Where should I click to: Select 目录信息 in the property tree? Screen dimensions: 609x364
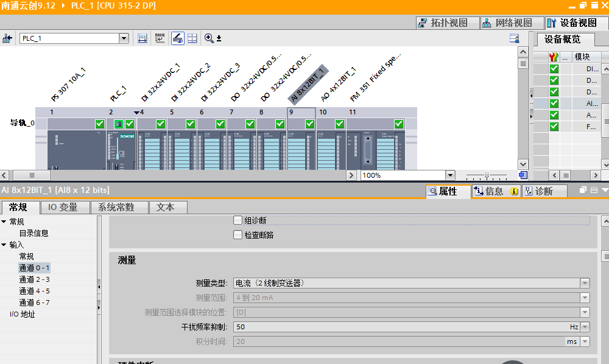(33, 233)
